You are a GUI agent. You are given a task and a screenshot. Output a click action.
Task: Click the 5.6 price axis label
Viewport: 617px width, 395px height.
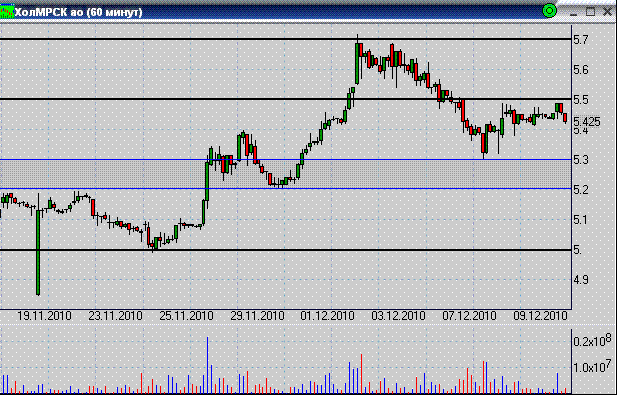(581, 70)
